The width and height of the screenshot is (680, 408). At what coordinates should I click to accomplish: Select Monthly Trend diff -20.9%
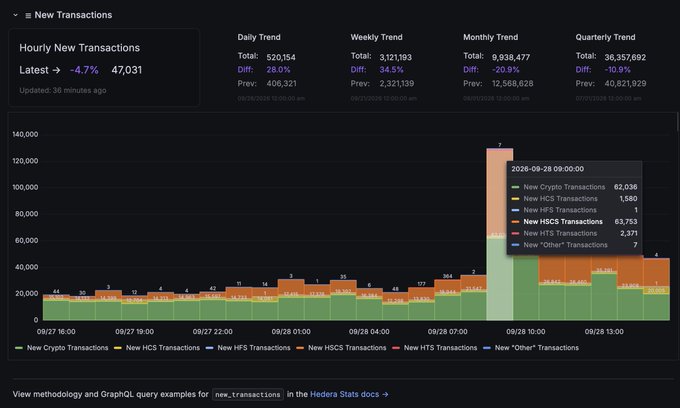coord(505,69)
